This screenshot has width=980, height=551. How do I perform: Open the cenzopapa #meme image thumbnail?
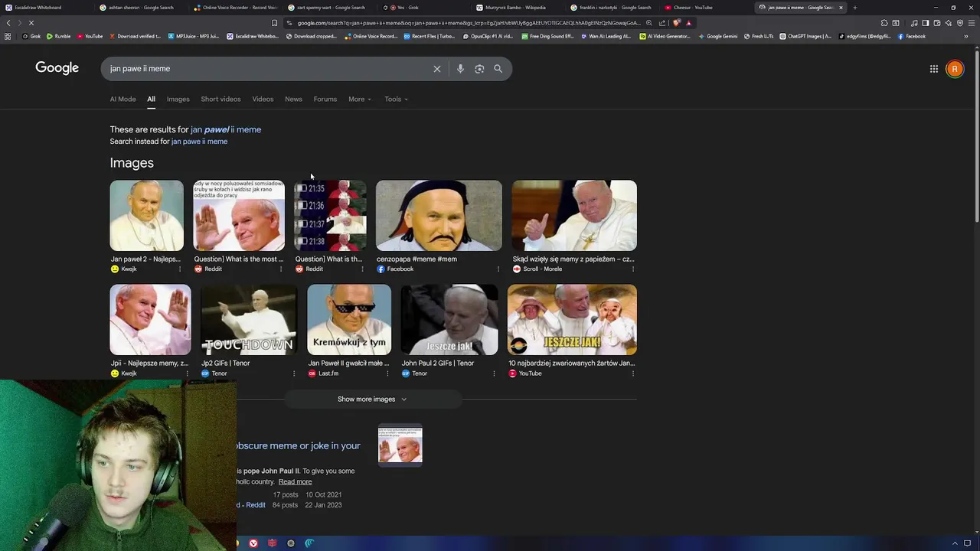pyautogui.click(x=439, y=216)
